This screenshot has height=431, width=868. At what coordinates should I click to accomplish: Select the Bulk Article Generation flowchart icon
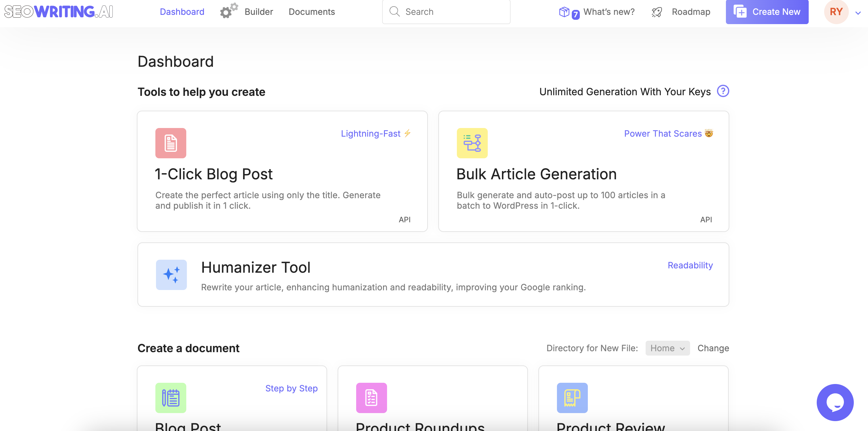[472, 143]
